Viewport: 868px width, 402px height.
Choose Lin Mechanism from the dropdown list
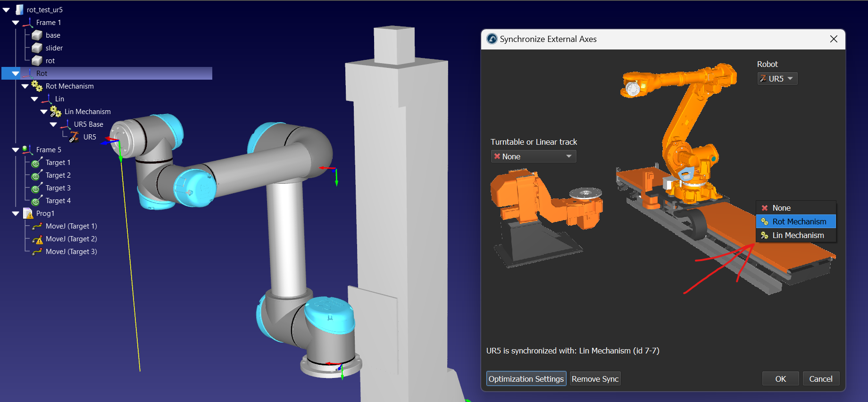click(x=798, y=235)
